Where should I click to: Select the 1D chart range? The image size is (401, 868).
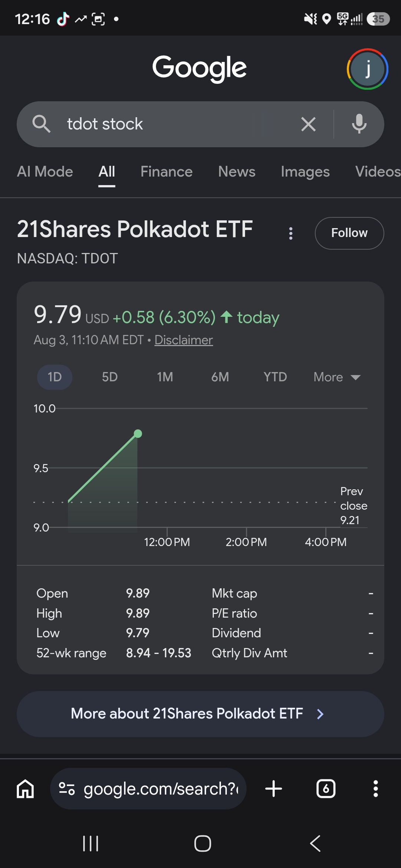55,377
